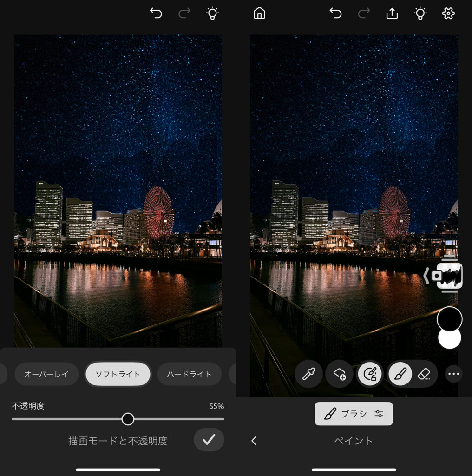Image resolution: width=472 pixels, height=476 pixels.
Task: Tap the ブラシ brush button
Action: [x=354, y=414]
